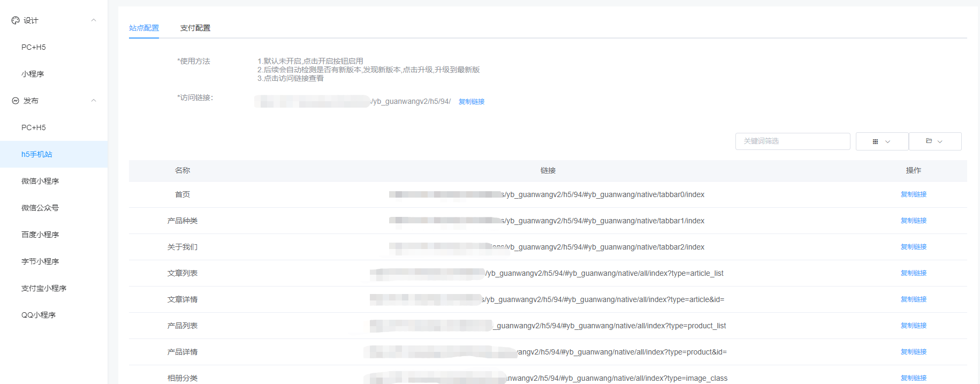Open 小程序 under the 设计 section
Viewport: 980px width, 384px height.
coord(33,74)
